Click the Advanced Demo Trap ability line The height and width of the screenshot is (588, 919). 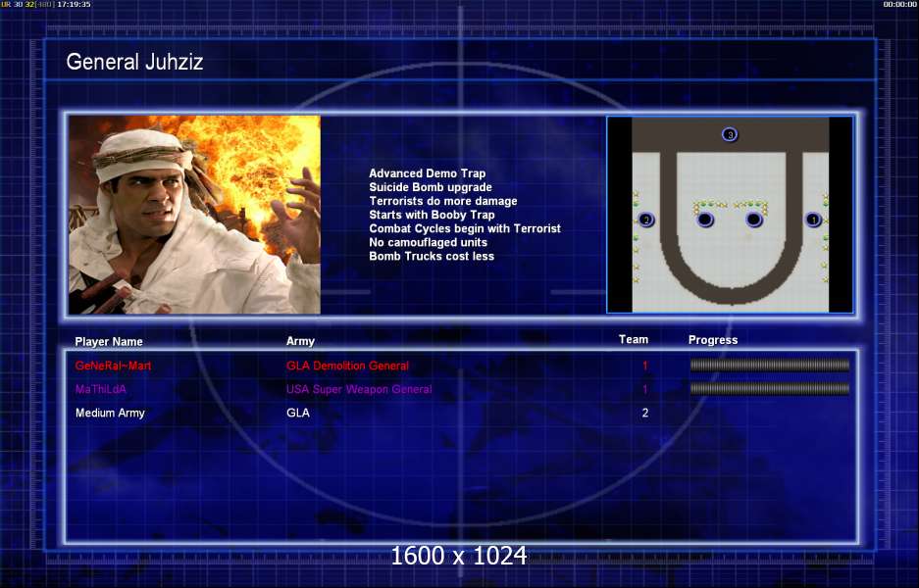[427, 173]
